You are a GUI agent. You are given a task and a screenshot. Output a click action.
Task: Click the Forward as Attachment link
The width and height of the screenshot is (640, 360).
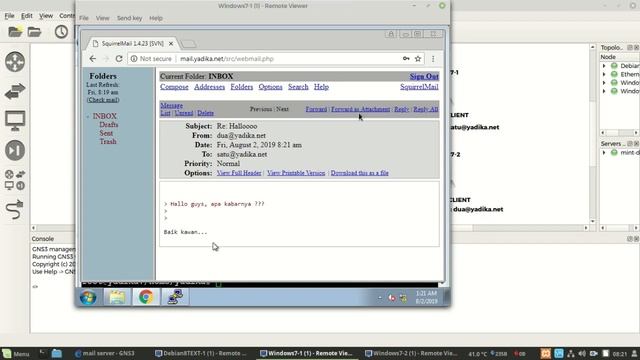[x=360, y=109]
